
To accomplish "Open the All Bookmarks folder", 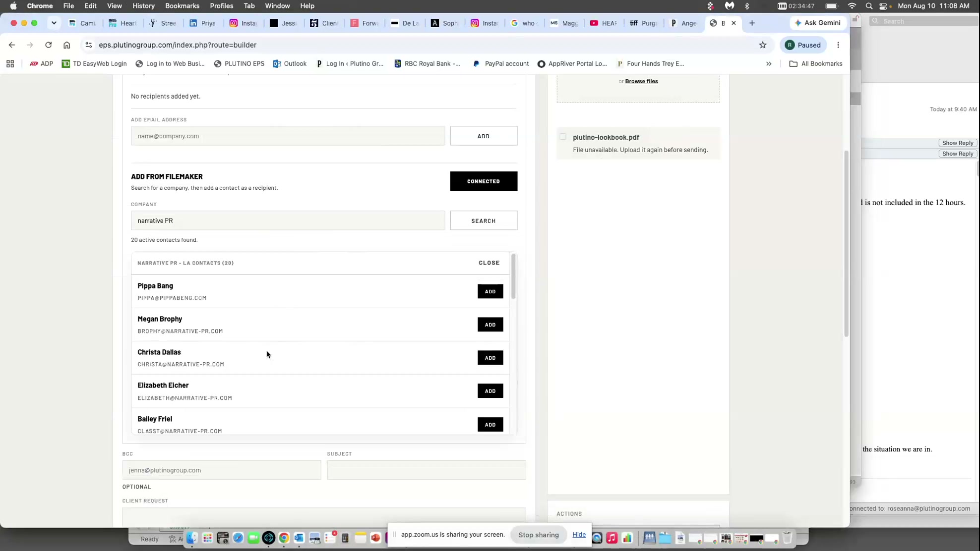I will point(816,64).
